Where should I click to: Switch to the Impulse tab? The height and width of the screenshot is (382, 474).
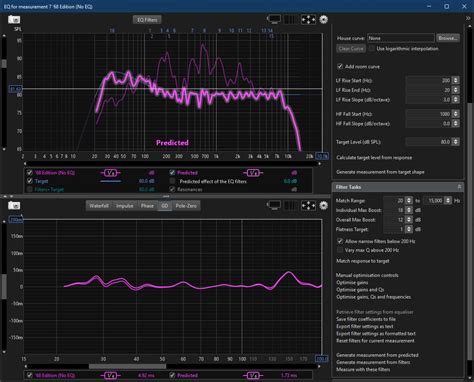pos(125,206)
